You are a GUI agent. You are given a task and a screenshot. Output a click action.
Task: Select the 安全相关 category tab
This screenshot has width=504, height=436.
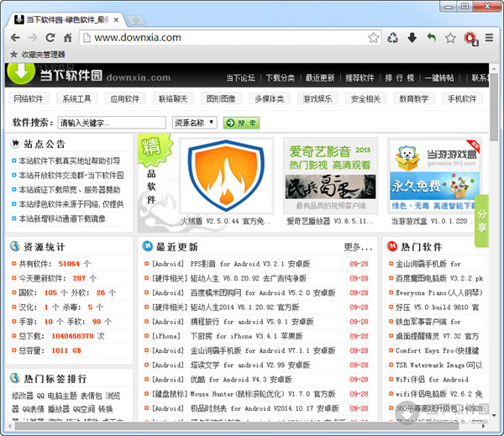click(365, 99)
